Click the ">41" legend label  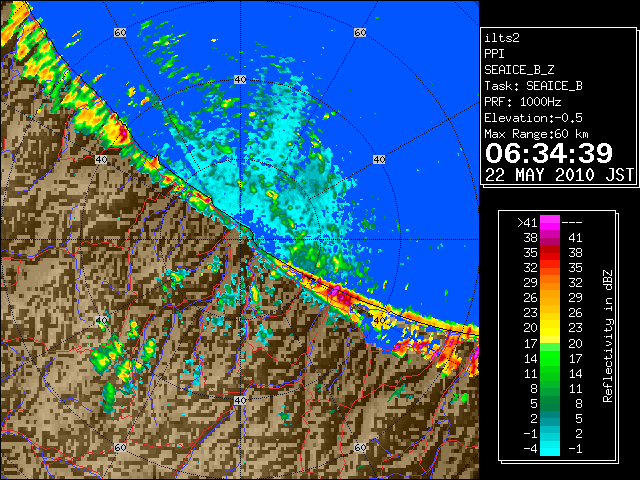527,223
